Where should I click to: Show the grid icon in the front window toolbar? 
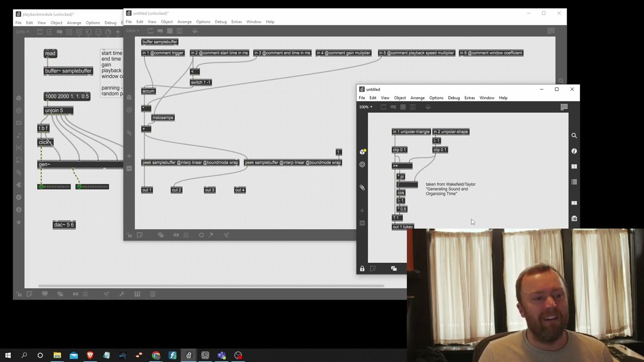pos(564,107)
